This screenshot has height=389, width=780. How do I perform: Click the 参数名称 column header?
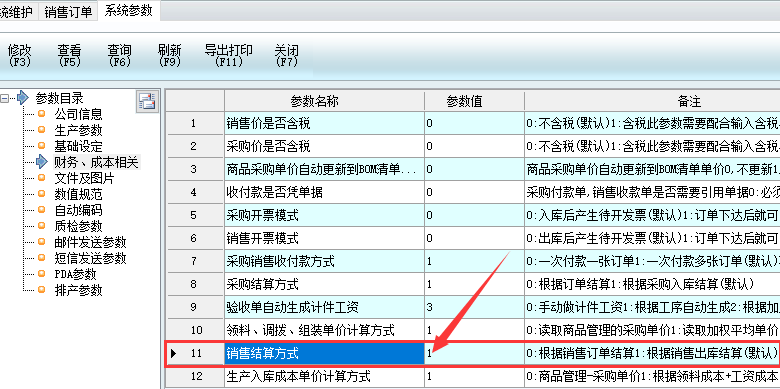(324, 101)
